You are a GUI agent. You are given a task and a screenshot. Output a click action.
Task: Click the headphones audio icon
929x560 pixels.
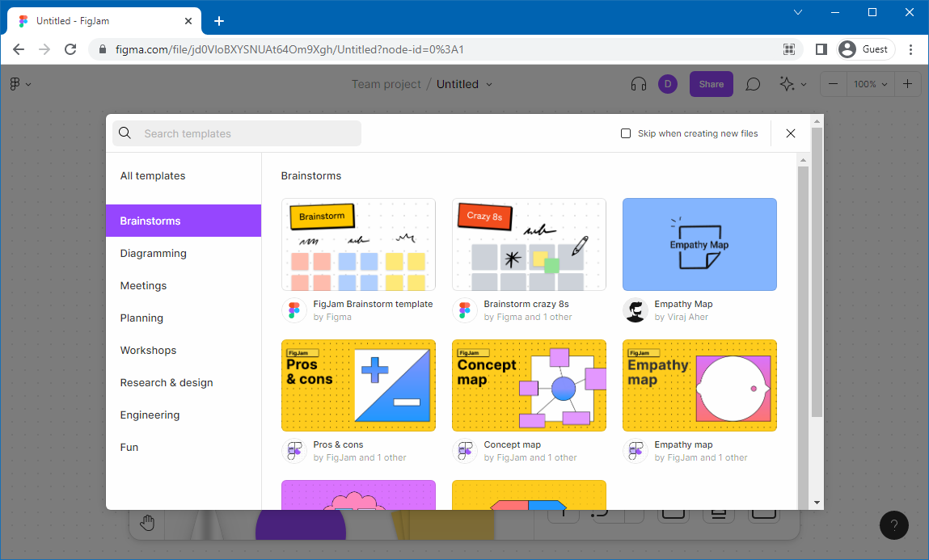pyautogui.click(x=639, y=84)
